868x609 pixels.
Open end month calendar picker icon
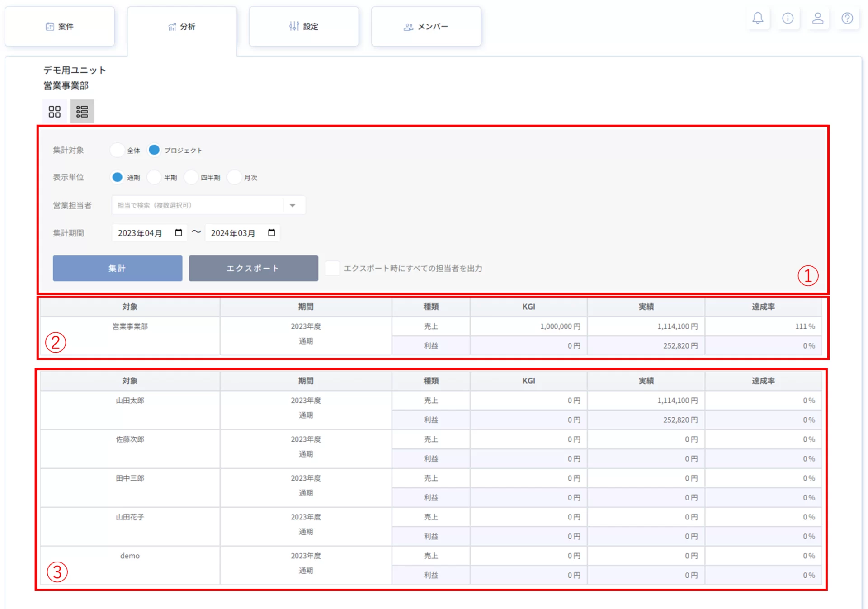(x=272, y=232)
